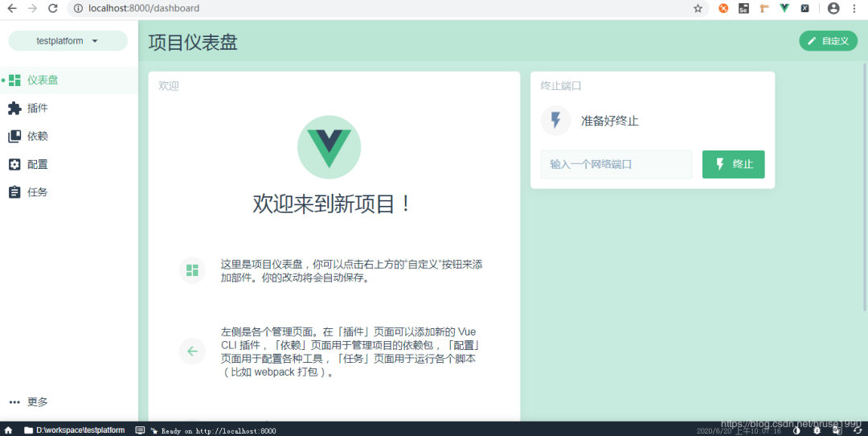
Task: Open the Selenium IDE extension icon
Action: click(743, 8)
